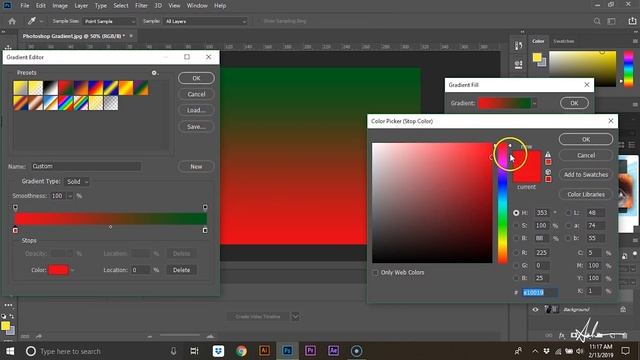The width and height of the screenshot is (640, 360).
Task: Click the vertical hue slider in Color Picker
Action: click(x=502, y=203)
